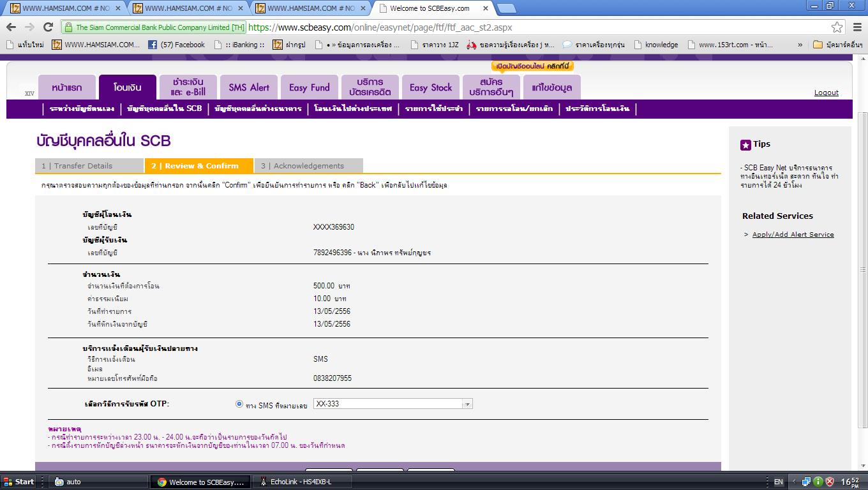Click the green info tray icon
The width and height of the screenshot is (868, 490).
818,482
